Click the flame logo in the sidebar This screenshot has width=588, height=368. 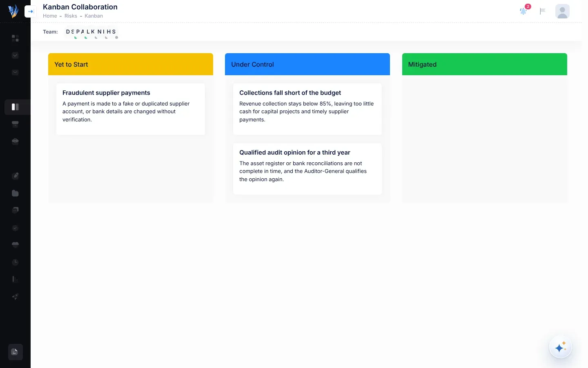click(13, 11)
